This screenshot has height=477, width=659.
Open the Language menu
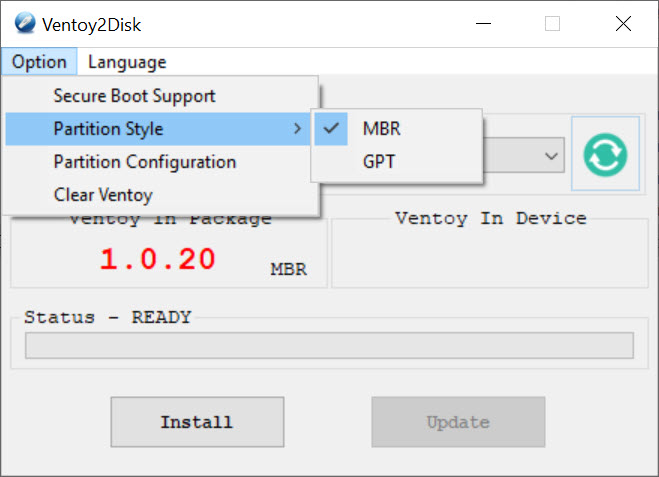coord(127,62)
